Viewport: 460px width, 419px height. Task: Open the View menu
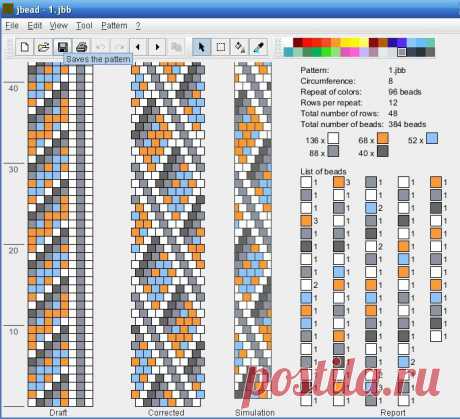[x=59, y=26]
